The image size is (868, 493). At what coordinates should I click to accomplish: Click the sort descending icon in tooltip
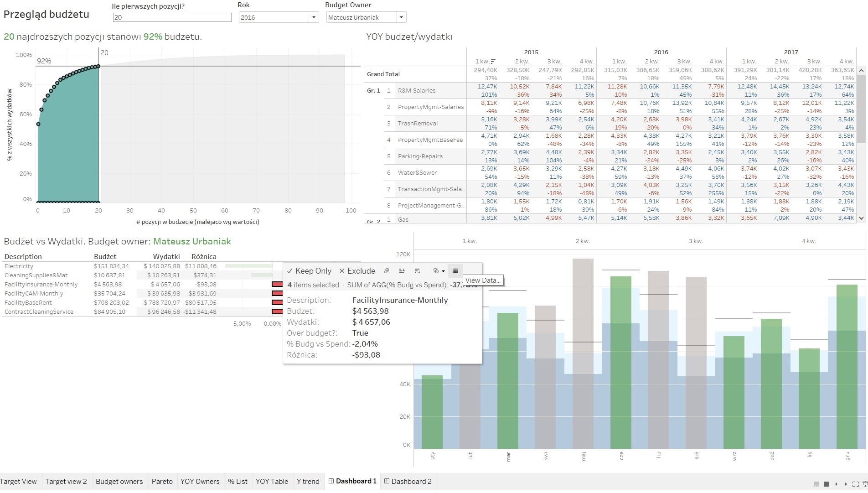(x=417, y=271)
